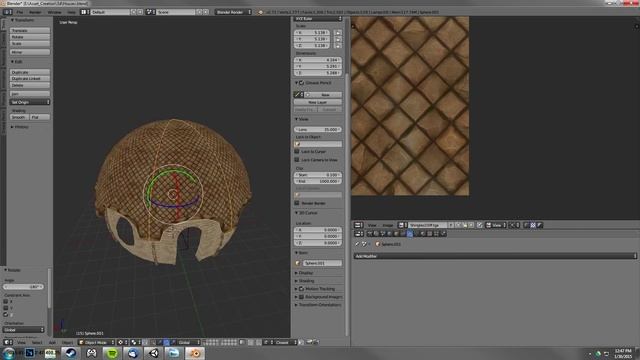
Task: Toggle the Background Images checkbox
Action: pos(302,297)
